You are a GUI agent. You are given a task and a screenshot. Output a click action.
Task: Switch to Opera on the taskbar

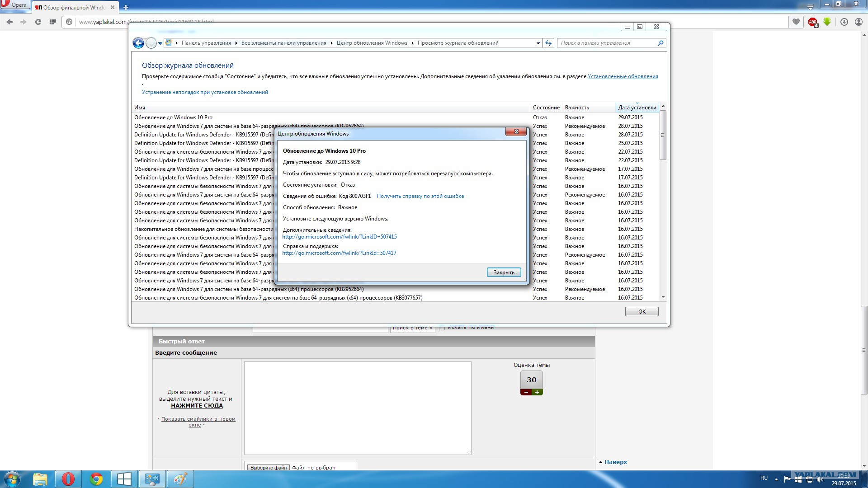point(68,479)
